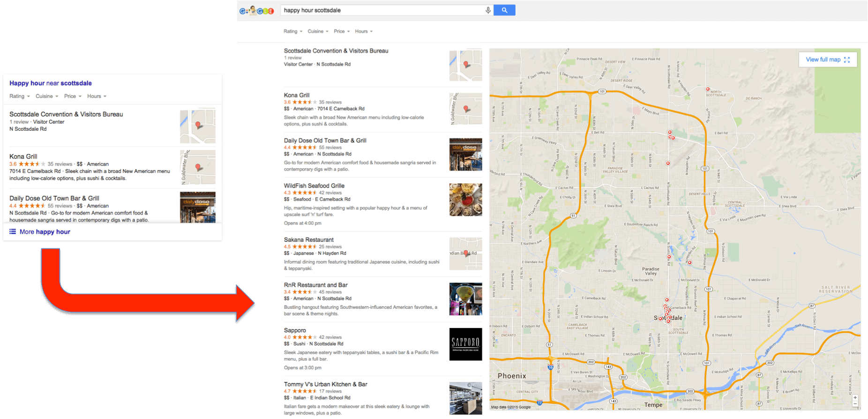This screenshot has width=868, height=419.
Task: Click the North Scottsdale red map pin
Action: [708, 89]
